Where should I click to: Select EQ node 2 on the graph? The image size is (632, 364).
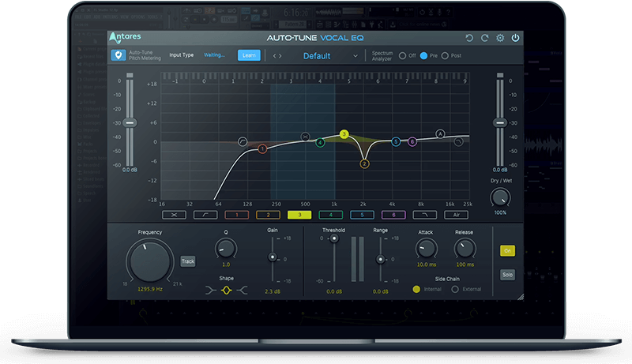[x=364, y=164]
